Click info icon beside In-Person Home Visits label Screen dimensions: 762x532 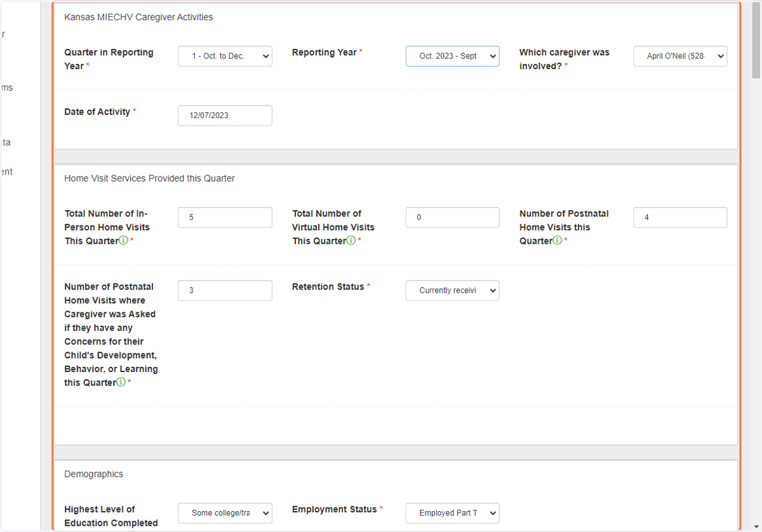click(x=123, y=241)
